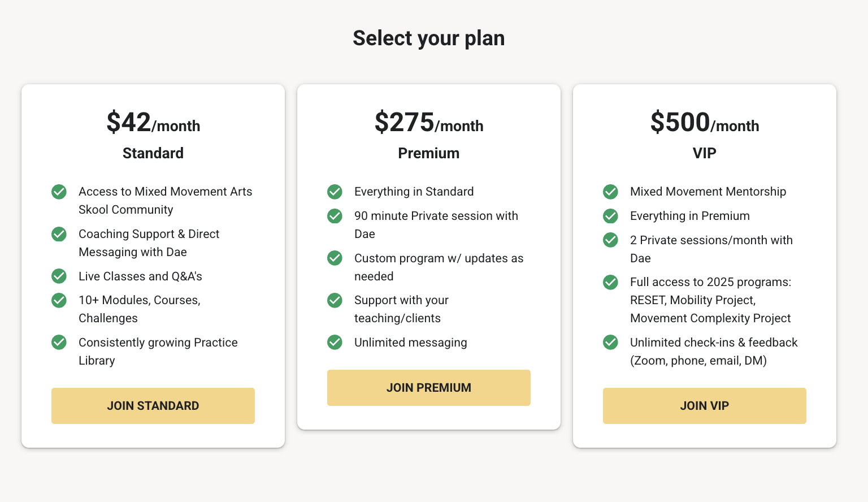Click checkmark next to Custom program w/ updates
The height and width of the screenshot is (502, 868).
point(335,258)
